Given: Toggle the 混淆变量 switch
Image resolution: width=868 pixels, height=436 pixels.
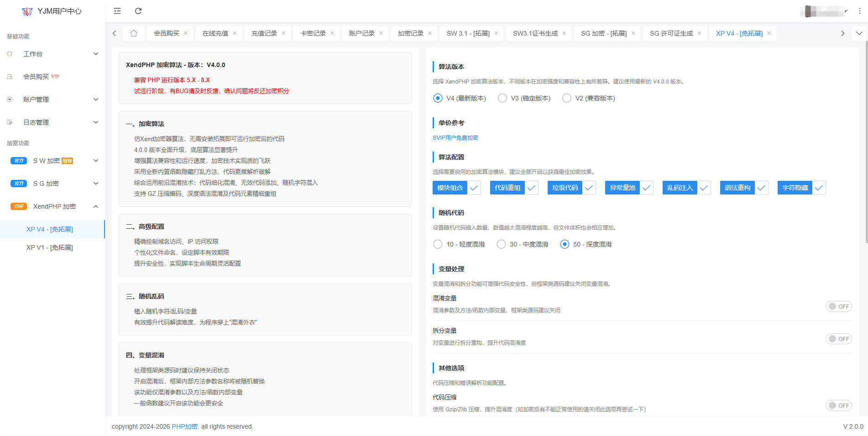Looking at the screenshot, I should [x=838, y=306].
